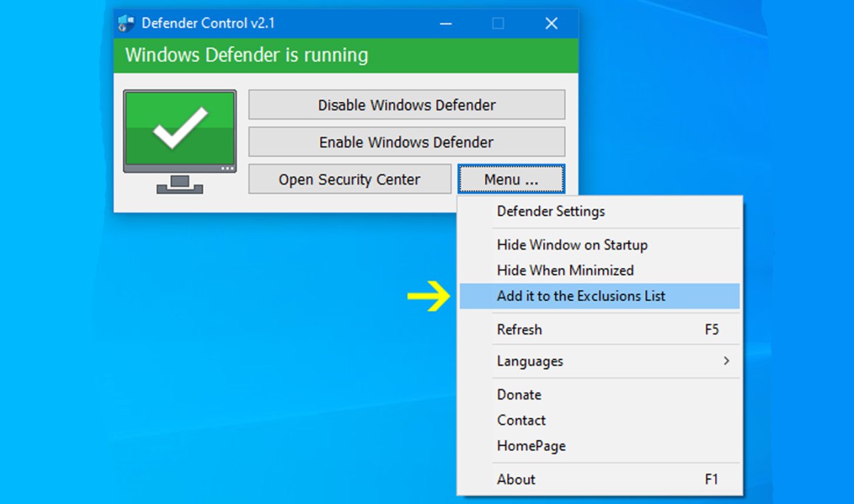Select Defender Settings from menu
Screen dimensions: 854x504
550,212
